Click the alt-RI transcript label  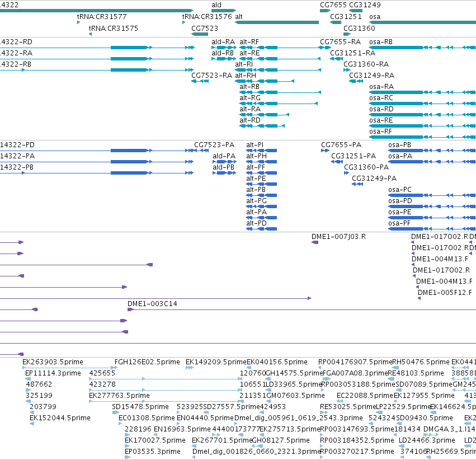point(244,64)
